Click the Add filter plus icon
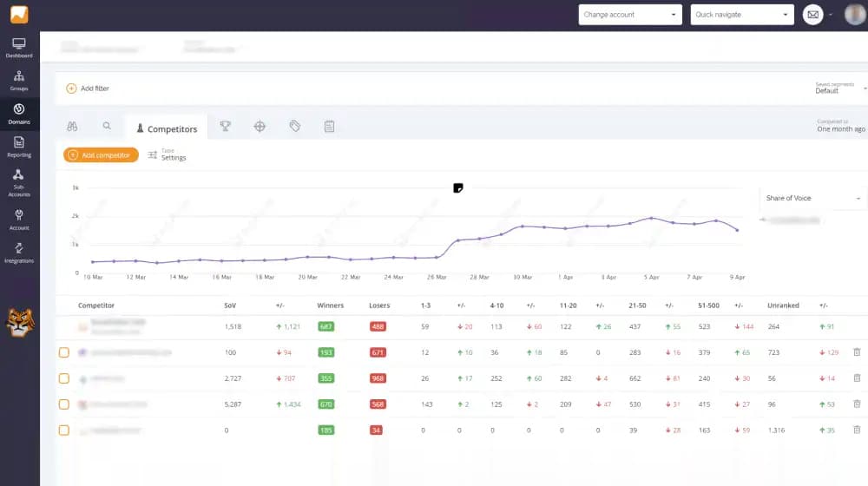Viewport: 868px width, 486px height. [71, 88]
